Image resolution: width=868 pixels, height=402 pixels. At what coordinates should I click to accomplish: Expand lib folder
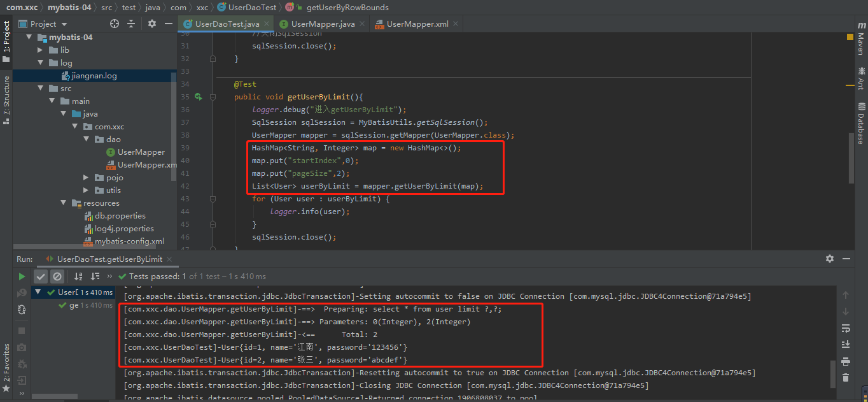click(x=40, y=50)
